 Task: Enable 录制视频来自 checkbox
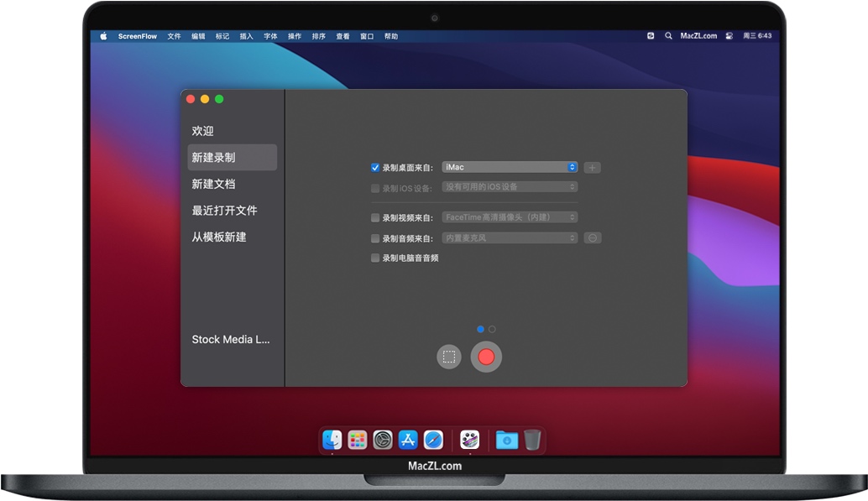click(375, 217)
